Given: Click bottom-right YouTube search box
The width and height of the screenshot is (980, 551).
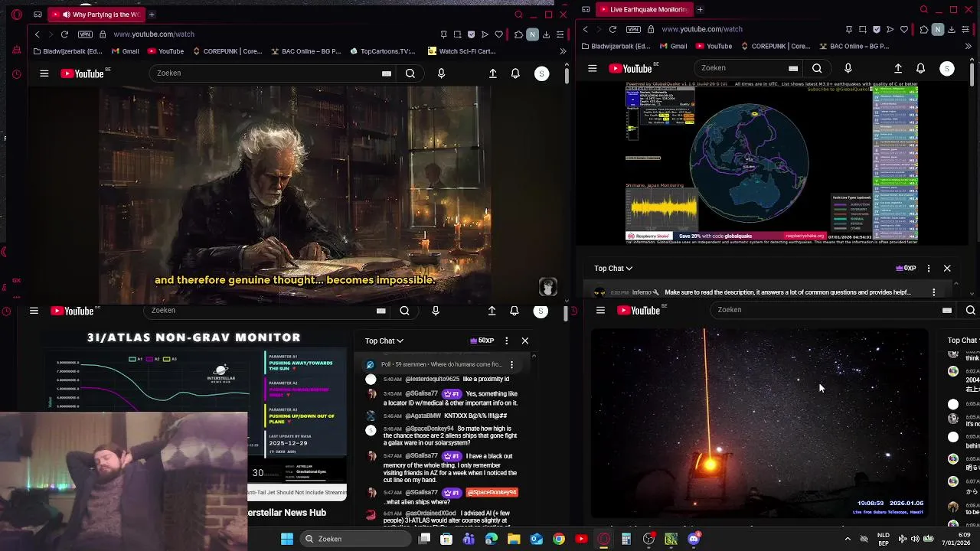Looking at the screenshot, I should tap(835, 310).
